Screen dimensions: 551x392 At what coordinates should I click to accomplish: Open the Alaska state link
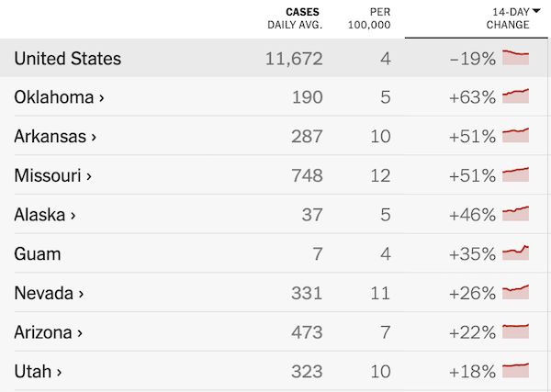pyautogui.click(x=45, y=215)
